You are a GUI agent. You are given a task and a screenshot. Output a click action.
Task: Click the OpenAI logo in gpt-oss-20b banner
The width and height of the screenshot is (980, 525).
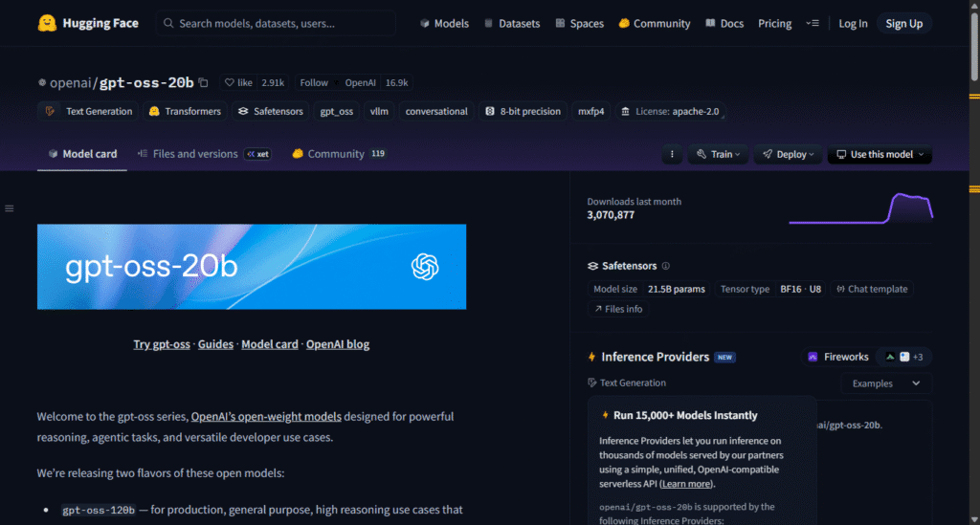425,267
